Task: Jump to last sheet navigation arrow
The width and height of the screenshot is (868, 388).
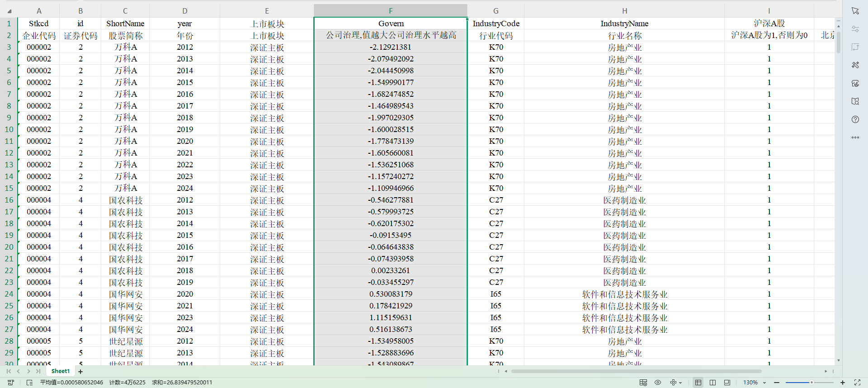Action: [38, 371]
